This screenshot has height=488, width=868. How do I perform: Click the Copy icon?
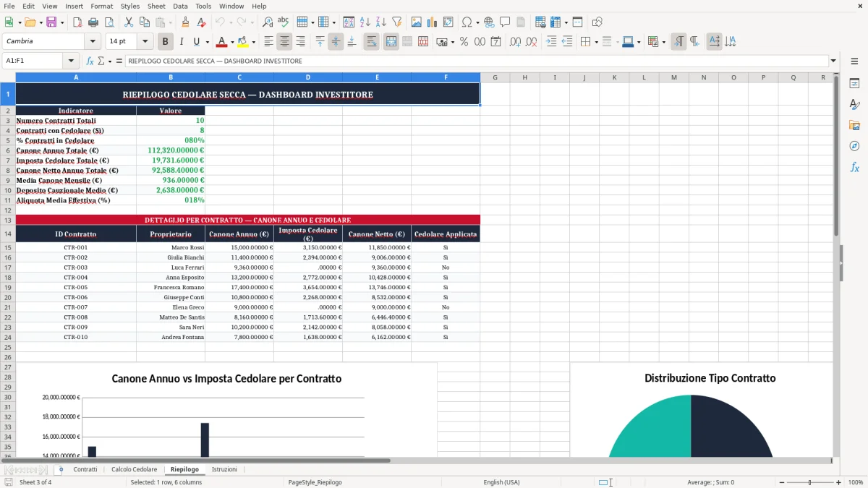(145, 22)
